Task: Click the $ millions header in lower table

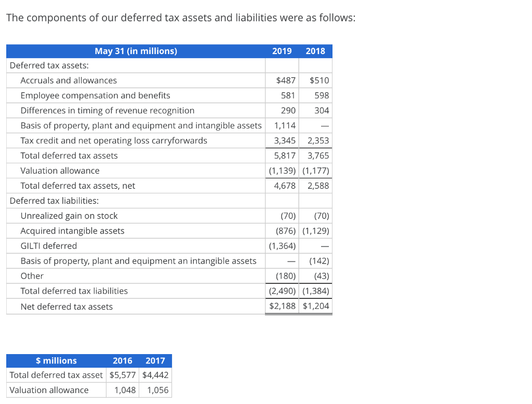Action: coord(56,360)
